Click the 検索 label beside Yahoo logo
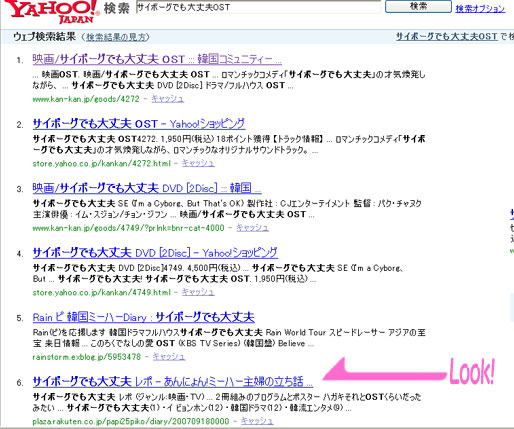This screenshot has height=429, width=514. [116, 8]
